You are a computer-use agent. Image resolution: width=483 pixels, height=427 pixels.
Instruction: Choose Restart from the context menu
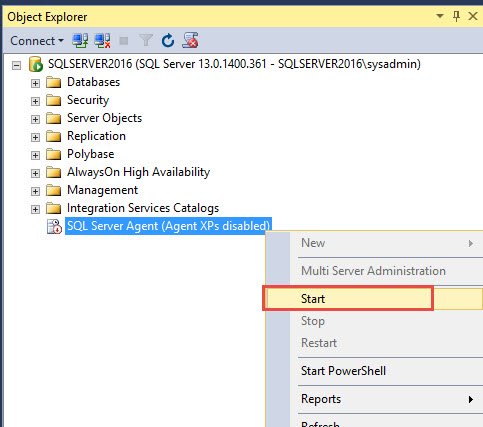point(375,343)
